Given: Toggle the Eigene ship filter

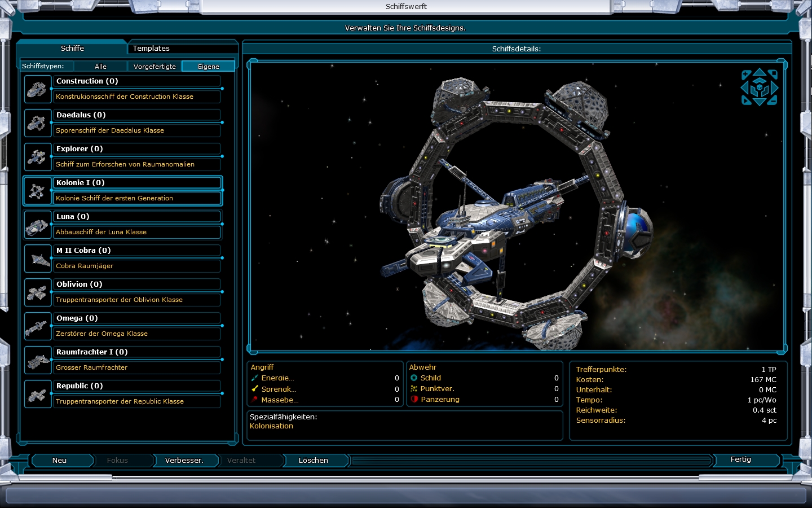Looking at the screenshot, I should [x=208, y=67].
